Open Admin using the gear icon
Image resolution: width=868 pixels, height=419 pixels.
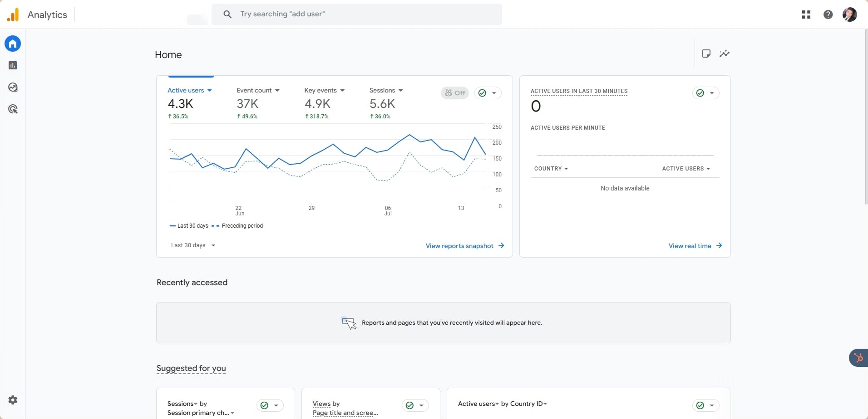pos(12,400)
